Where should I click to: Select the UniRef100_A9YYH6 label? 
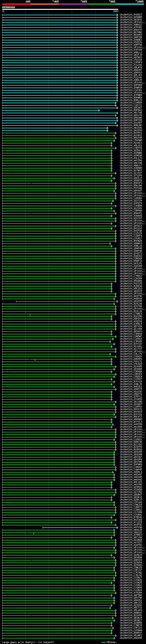point(131,527)
